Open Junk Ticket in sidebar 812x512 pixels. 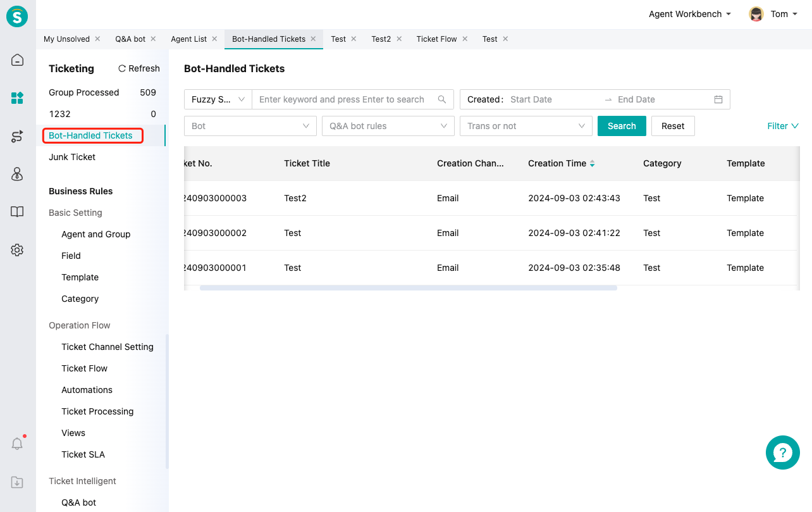point(72,157)
